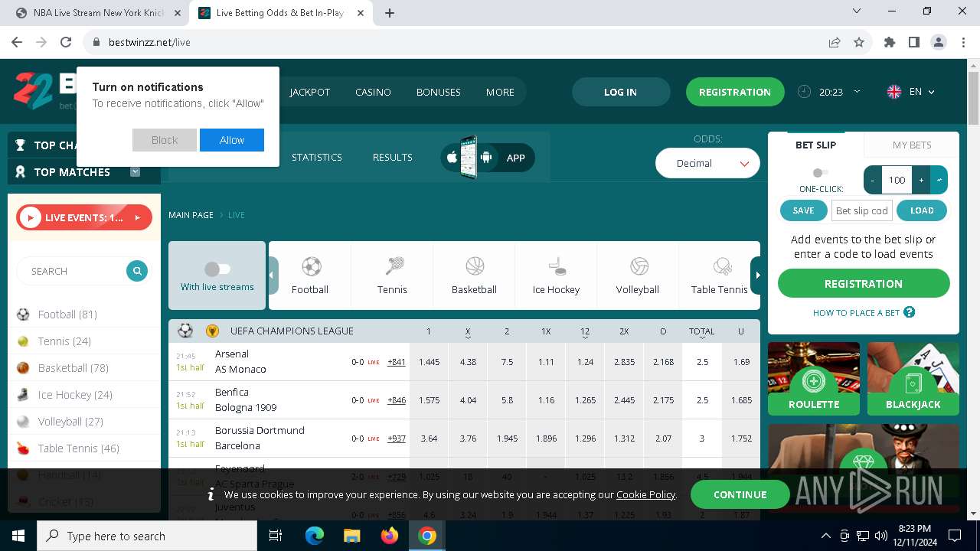Screen dimensions: 980x551
Task: Click the Log In button
Action: [x=620, y=92]
